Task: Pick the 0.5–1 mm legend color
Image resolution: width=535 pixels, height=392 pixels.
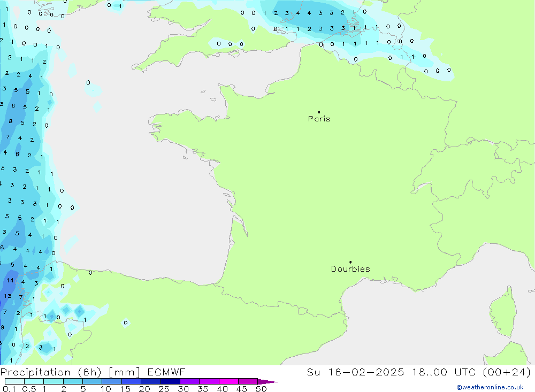Action: click(x=34, y=381)
